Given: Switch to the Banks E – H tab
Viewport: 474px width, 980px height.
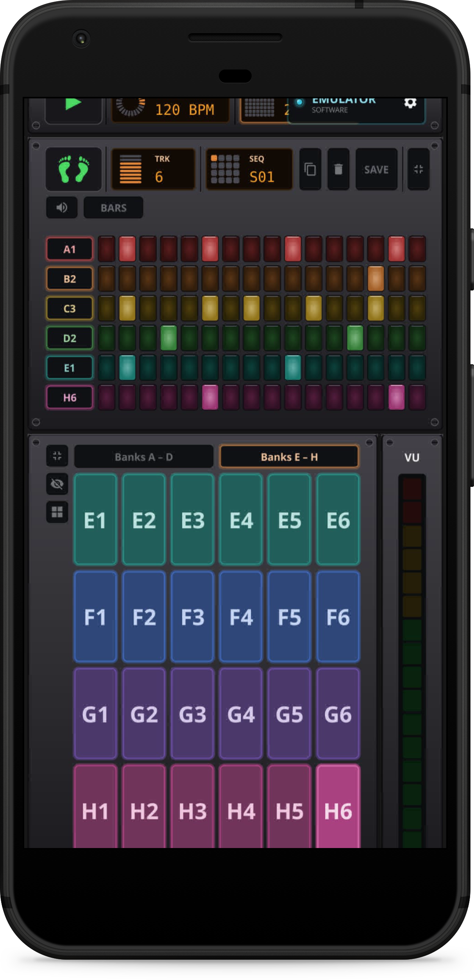Looking at the screenshot, I should click(x=289, y=456).
